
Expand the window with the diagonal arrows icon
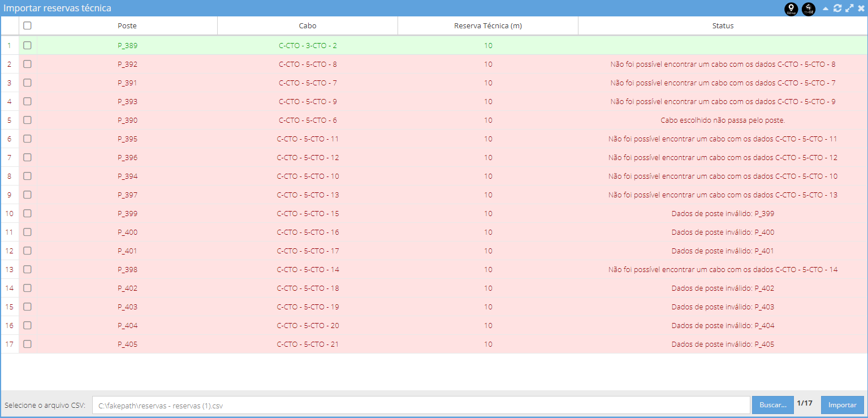849,8
